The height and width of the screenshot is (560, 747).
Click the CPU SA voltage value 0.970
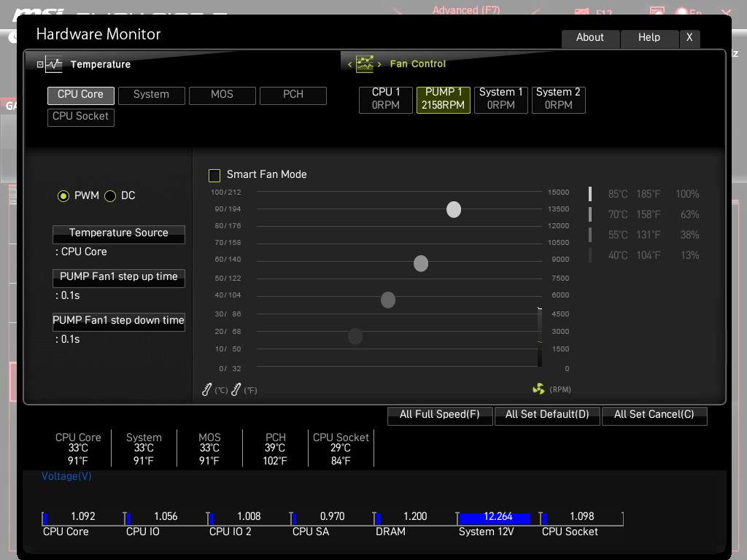[x=332, y=517]
